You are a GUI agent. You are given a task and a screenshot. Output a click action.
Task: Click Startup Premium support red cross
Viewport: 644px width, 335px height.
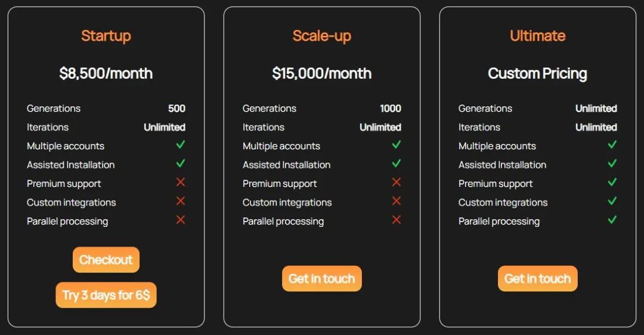[x=181, y=182]
